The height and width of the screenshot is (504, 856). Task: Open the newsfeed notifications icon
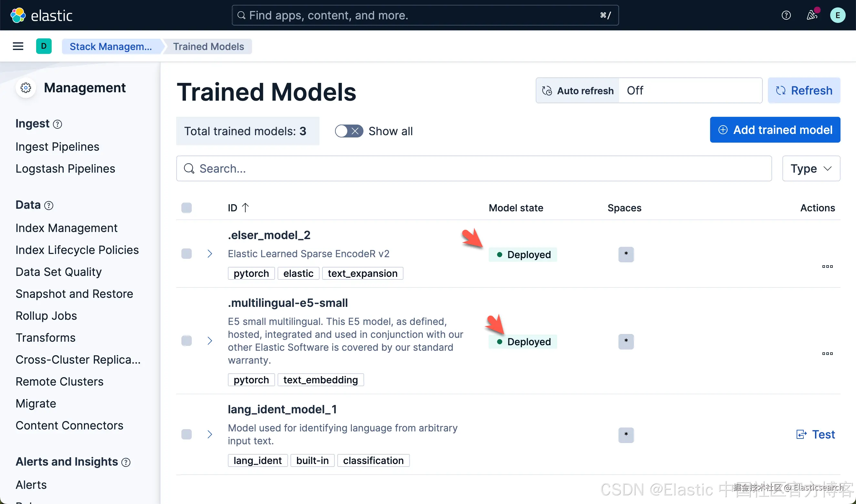point(812,15)
